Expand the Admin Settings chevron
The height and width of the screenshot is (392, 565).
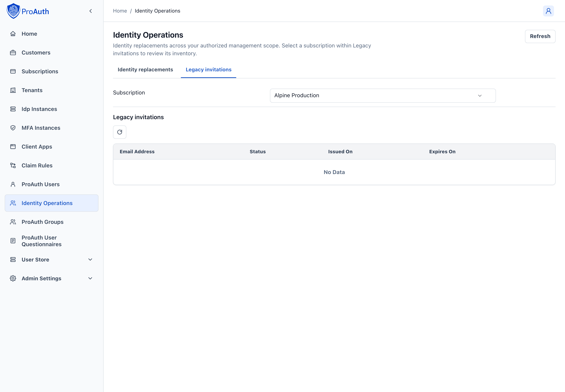[90, 278]
